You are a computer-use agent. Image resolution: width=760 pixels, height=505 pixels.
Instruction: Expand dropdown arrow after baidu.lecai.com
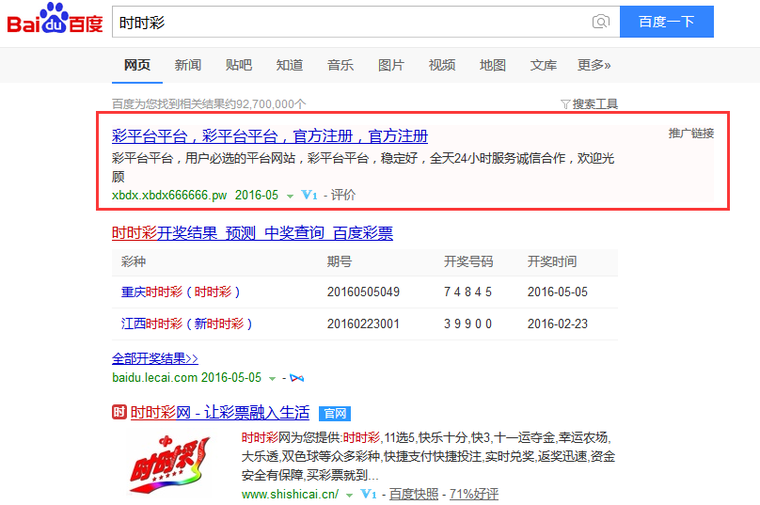(272, 379)
